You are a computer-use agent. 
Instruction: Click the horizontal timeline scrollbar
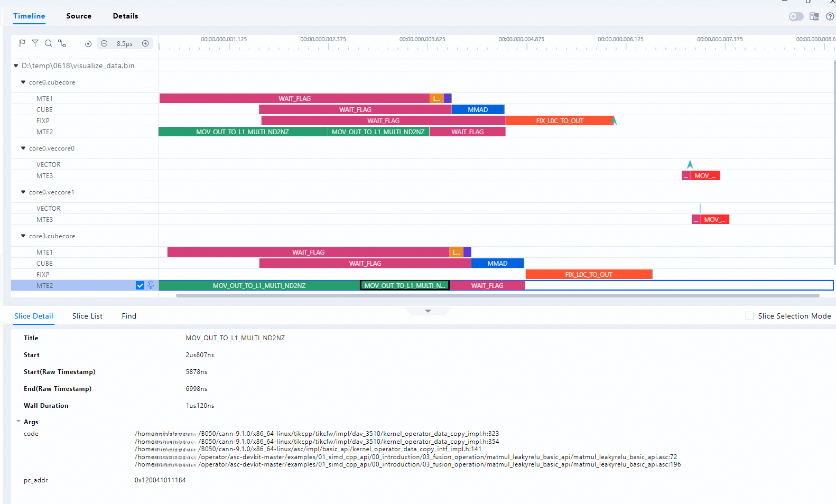pos(497,295)
